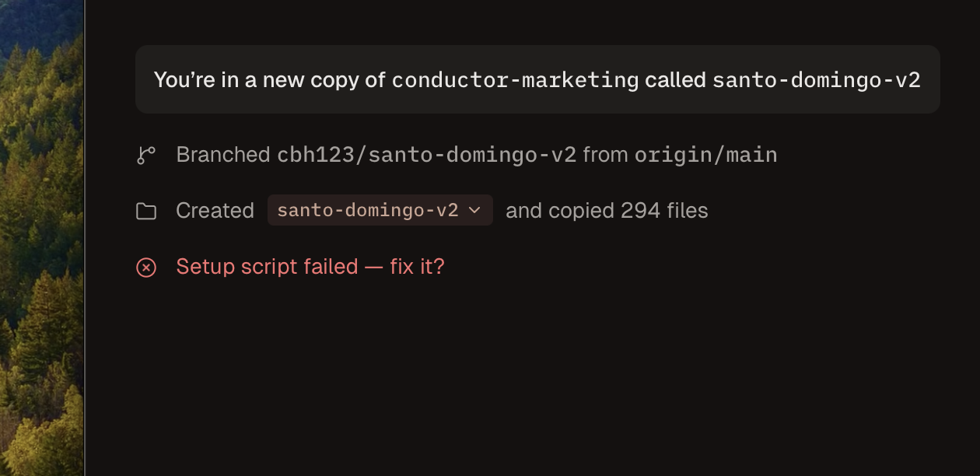
Task: Click the word "called" in the banner
Action: (675, 80)
